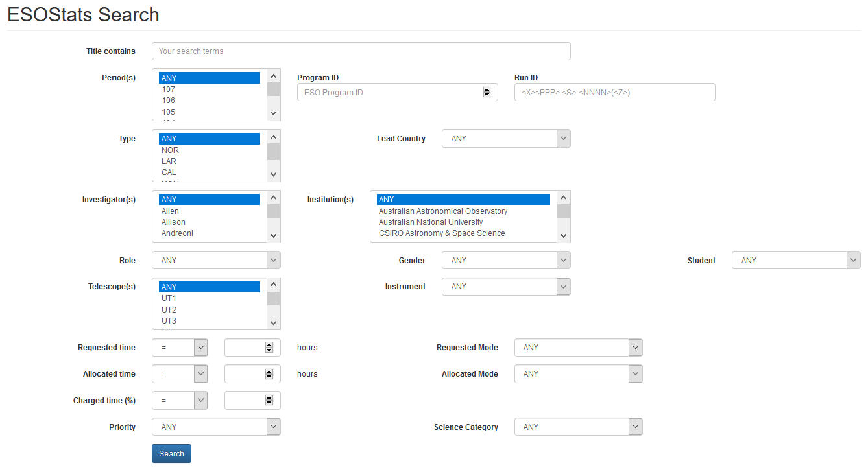Select CSIRO Astronomy & Space Science institution
The width and height of the screenshot is (868, 474).
click(x=463, y=233)
